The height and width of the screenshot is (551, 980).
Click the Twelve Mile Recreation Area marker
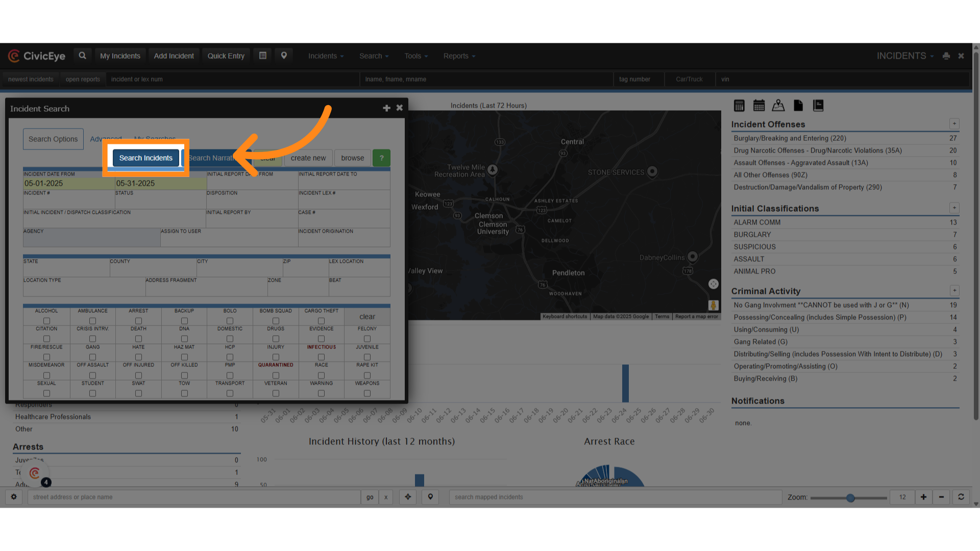click(492, 170)
